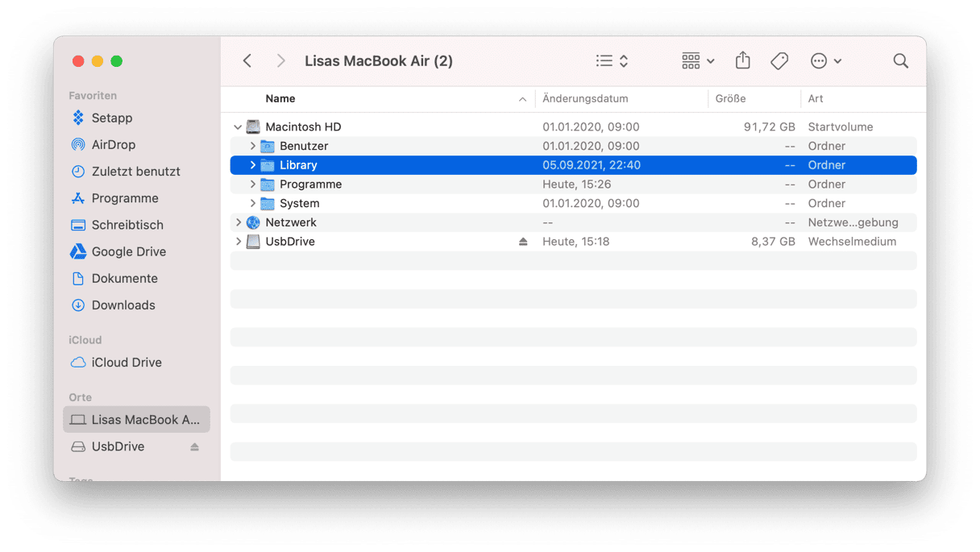Eject UsbDrive from the sidebar
This screenshot has width=980, height=552.
click(x=194, y=446)
